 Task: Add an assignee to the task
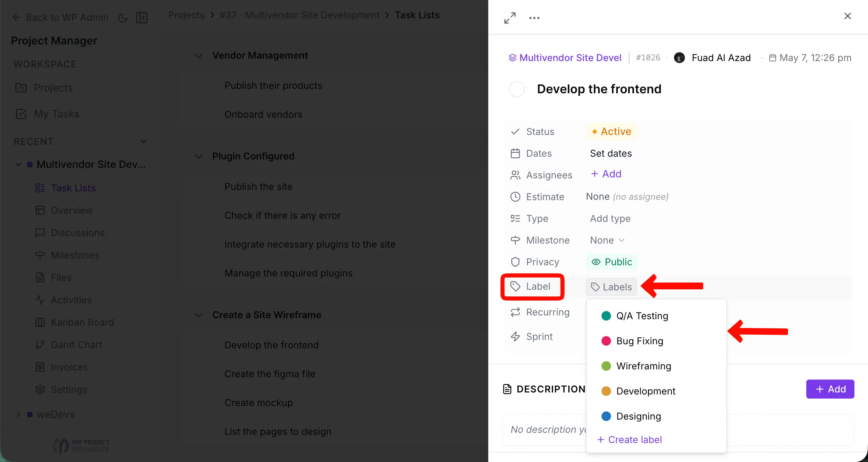[606, 174]
